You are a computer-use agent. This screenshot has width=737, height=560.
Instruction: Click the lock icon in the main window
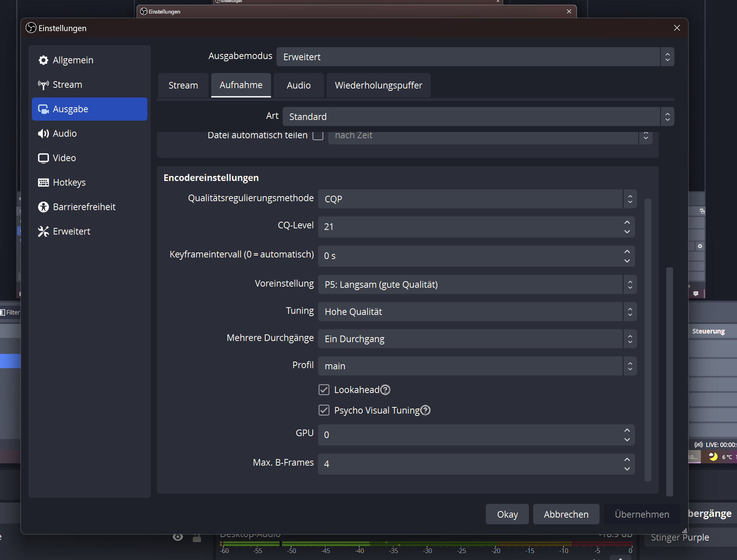point(197,538)
